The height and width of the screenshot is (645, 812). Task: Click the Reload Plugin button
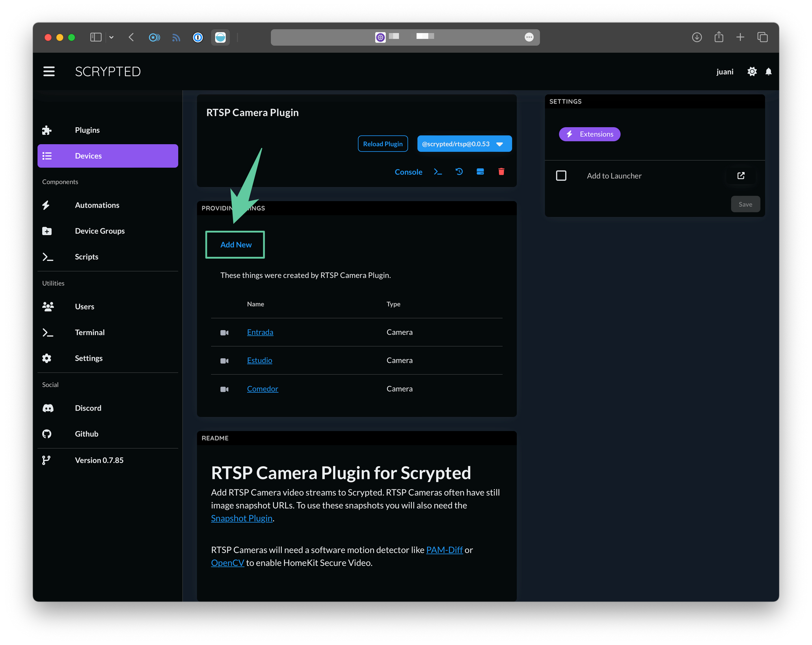pos(382,144)
